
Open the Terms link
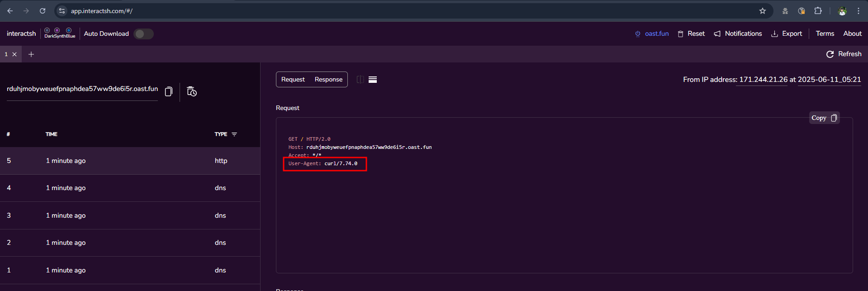825,33
